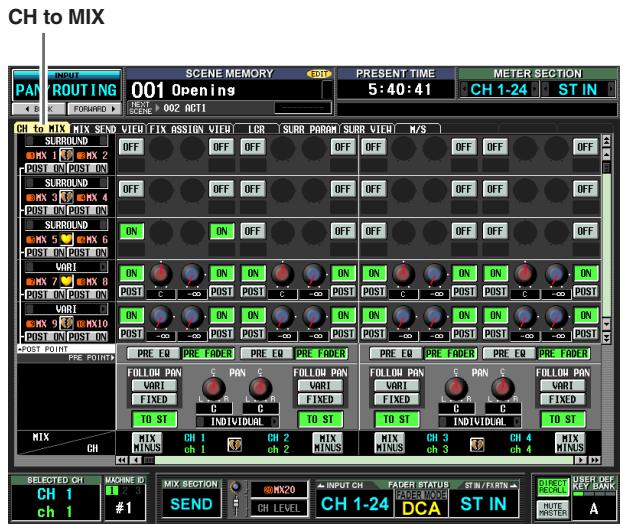Set CH 1 FOLLOW PAN to FIXED

pos(154,399)
